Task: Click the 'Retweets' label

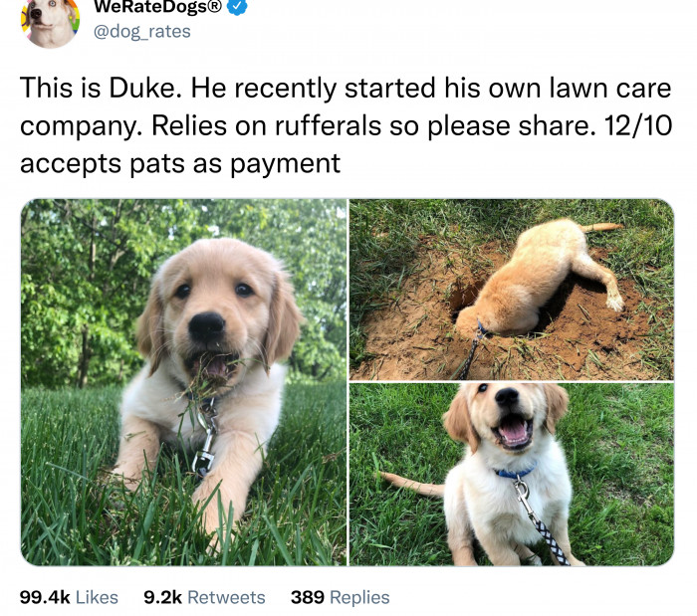Action: [x=226, y=597]
